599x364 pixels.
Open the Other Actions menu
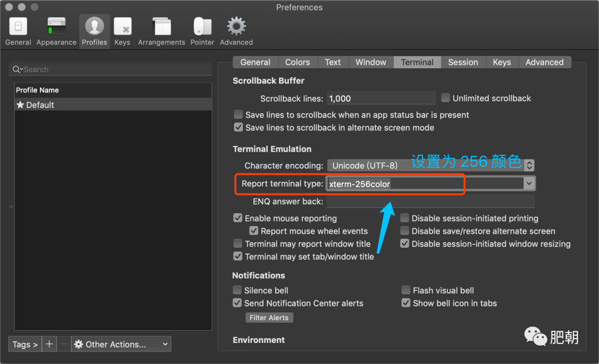coord(121,344)
